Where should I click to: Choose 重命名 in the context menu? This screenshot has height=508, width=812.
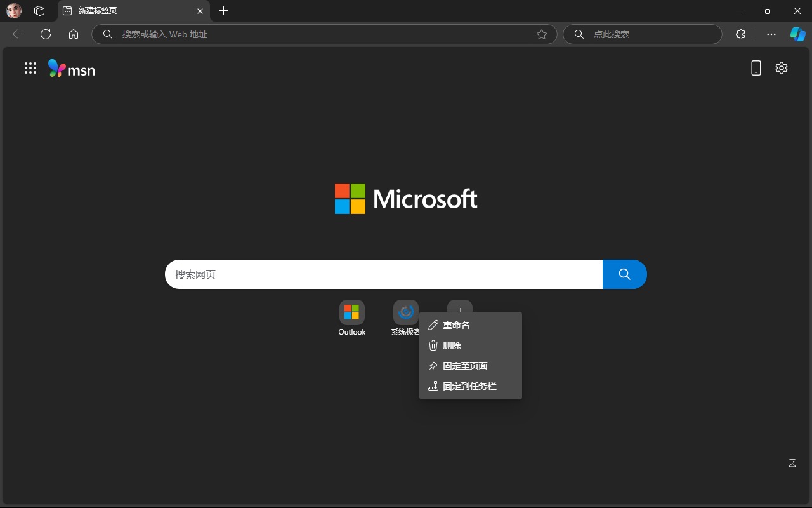point(471,325)
